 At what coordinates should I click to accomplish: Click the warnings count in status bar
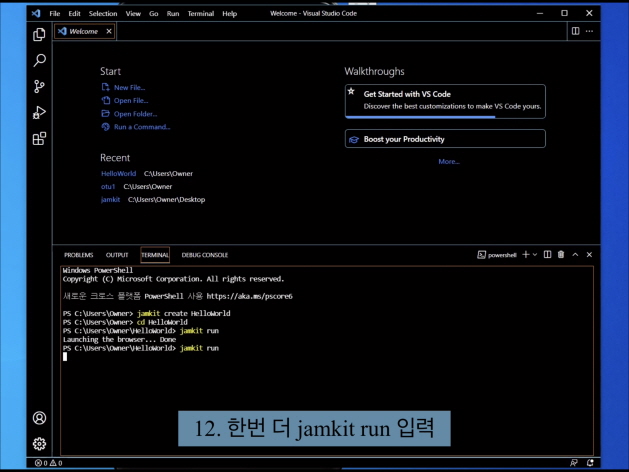point(56,463)
